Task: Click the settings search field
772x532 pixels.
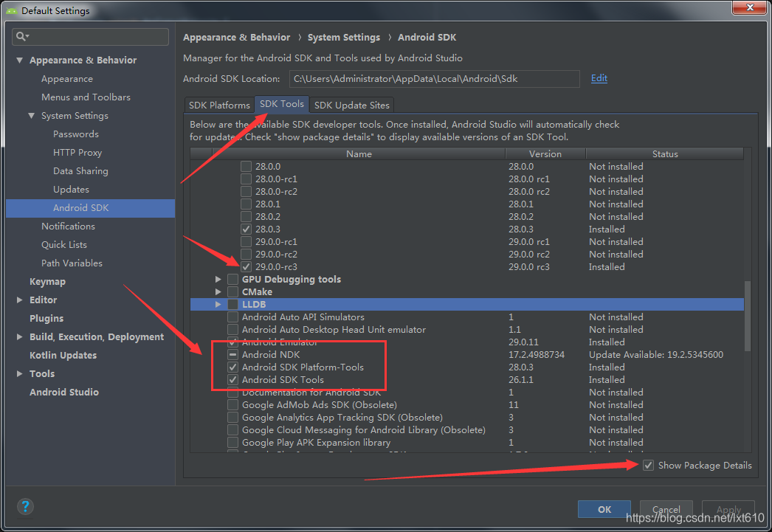Action: [90, 36]
